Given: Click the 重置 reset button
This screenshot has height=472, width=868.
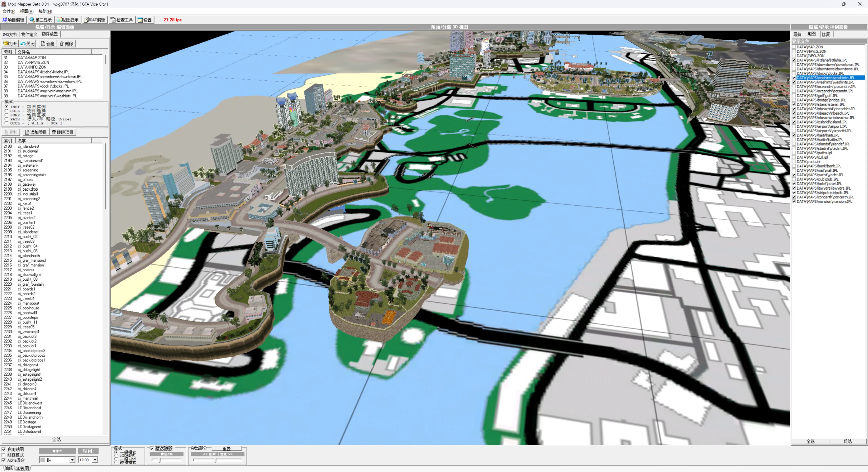Looking at the screenshot, I should point(227,449).
